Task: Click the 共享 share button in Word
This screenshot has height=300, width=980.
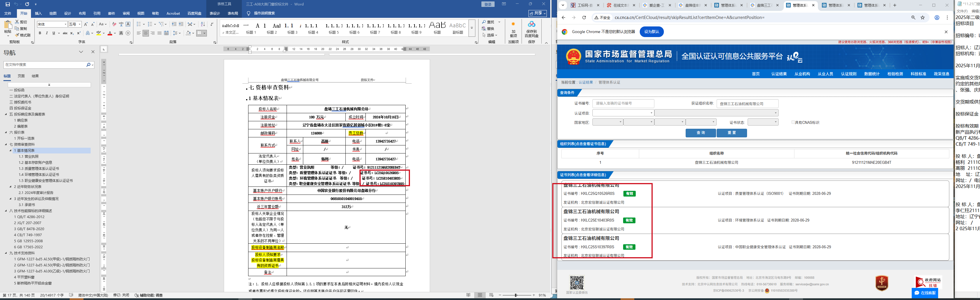Action: pyautogui.click(x=538, y=13)
